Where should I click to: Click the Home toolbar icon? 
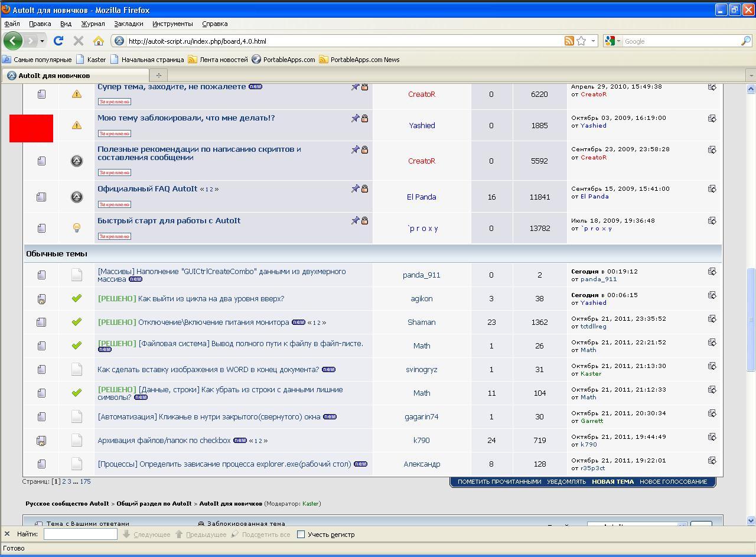(x=98, y=41)
